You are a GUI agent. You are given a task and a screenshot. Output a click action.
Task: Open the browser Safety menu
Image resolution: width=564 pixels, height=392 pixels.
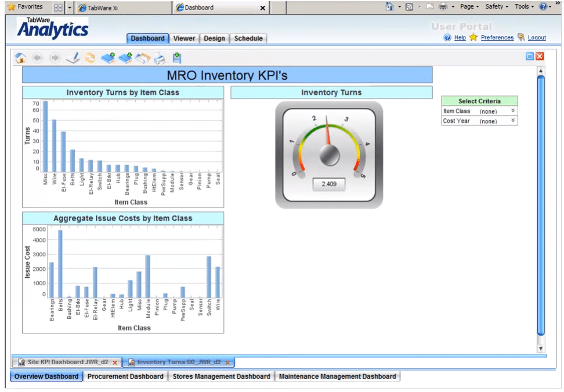[x=496, y=6]
